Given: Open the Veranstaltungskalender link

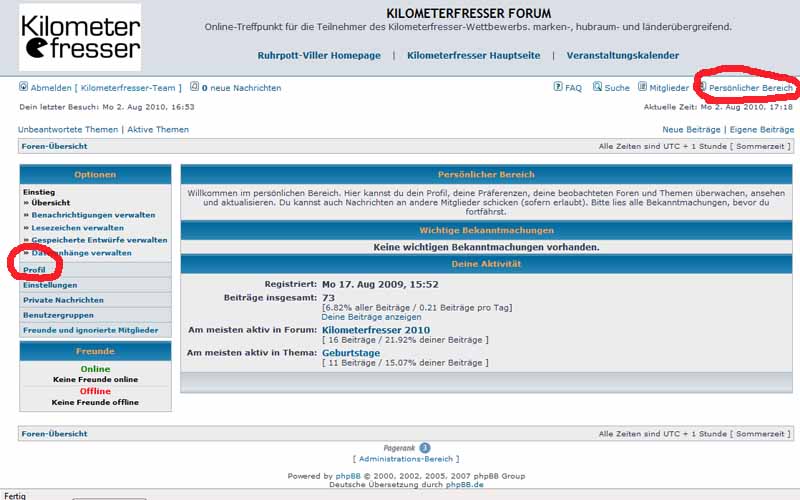Looking at the screenshot, I should (x=622, y=56).
